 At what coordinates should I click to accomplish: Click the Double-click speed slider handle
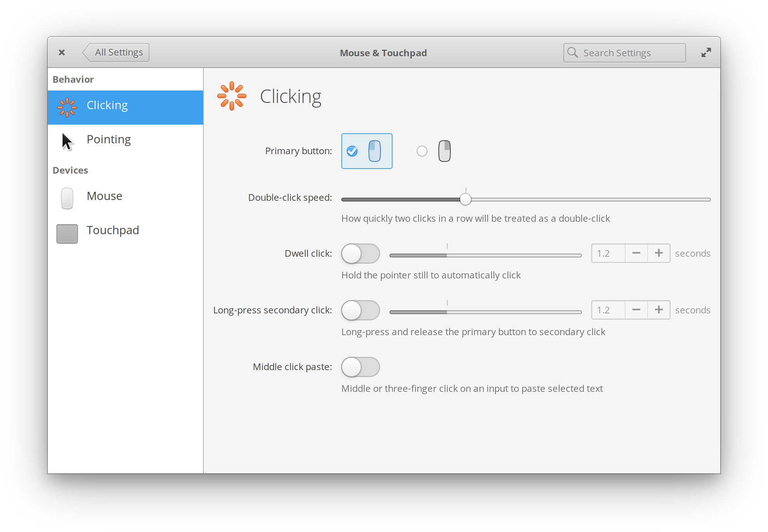pyautogui.click(x=465, y=199)
